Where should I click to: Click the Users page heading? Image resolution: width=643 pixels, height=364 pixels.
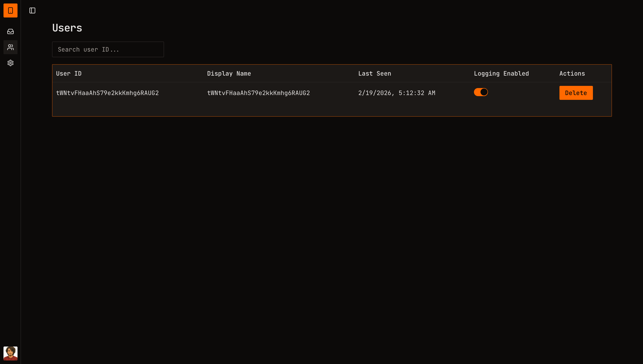tap(67, 28)
